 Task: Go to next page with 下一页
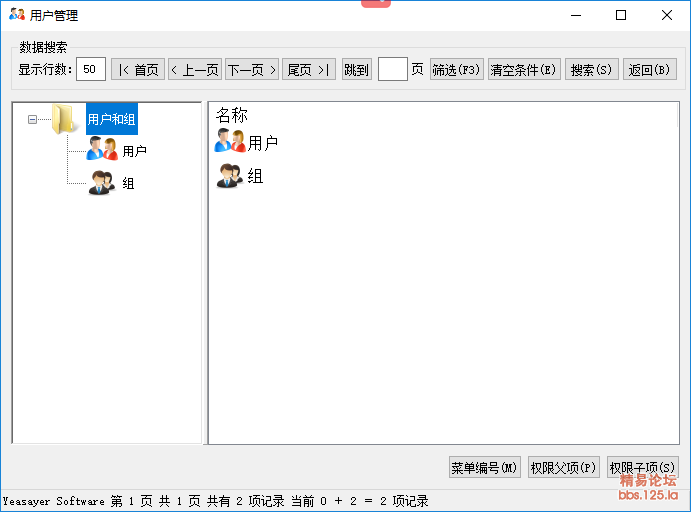click(x=252, y=69)
